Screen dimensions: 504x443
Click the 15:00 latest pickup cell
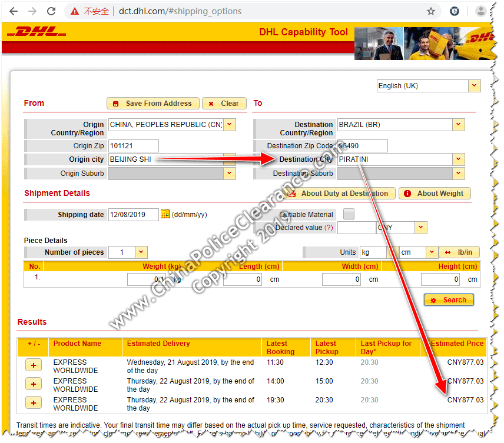click(324, 381)
